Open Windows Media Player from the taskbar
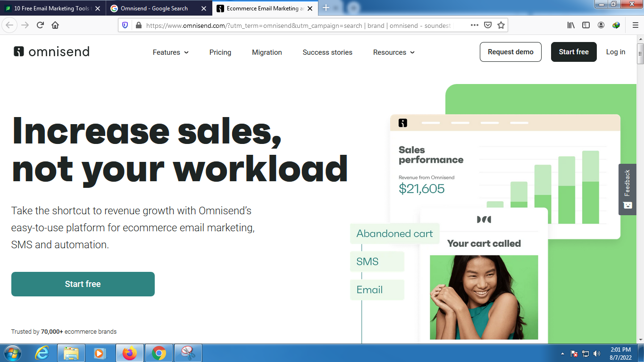The height and width of the screenshot is (362, 644). 100,353
